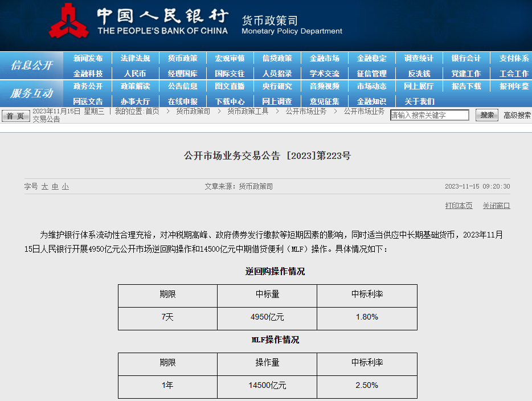Viewport: 532px width, 401px height.
Task: Go to 调查统计 in the navigation
Action: [x=419, y=58]
